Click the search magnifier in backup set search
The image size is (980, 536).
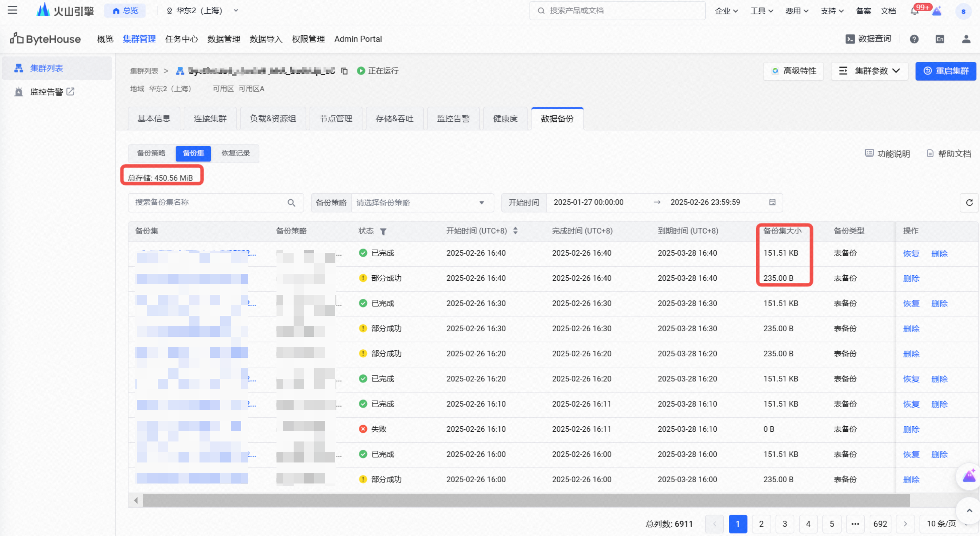click(291, 203)
